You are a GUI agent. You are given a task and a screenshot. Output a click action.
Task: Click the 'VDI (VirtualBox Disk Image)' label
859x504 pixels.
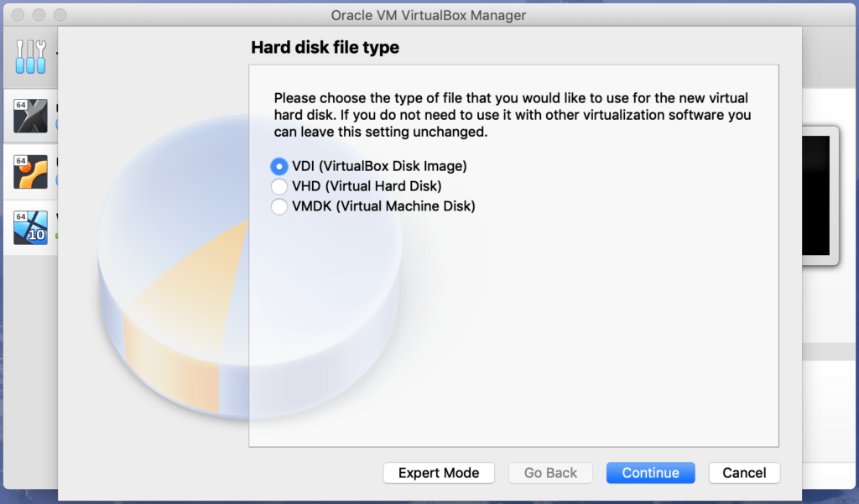click(379, 166)
